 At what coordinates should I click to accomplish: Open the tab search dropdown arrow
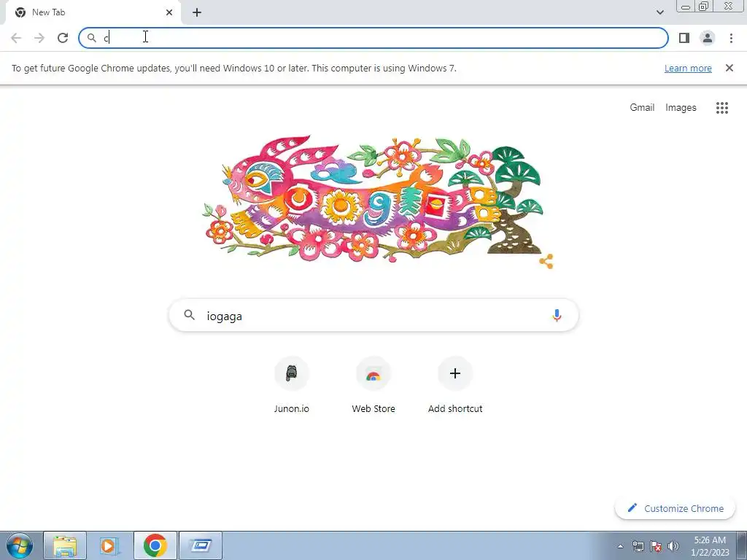coord(659,12)
